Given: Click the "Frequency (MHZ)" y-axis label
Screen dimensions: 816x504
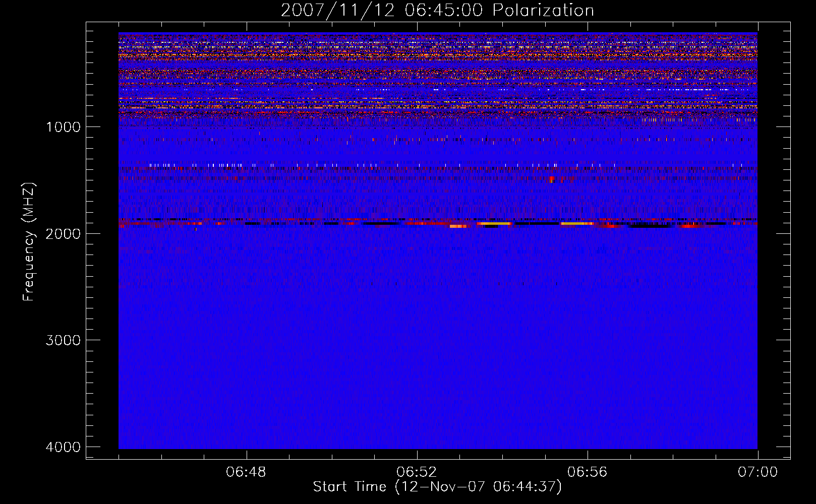Looking at the screenshot, I should [29, 242].
